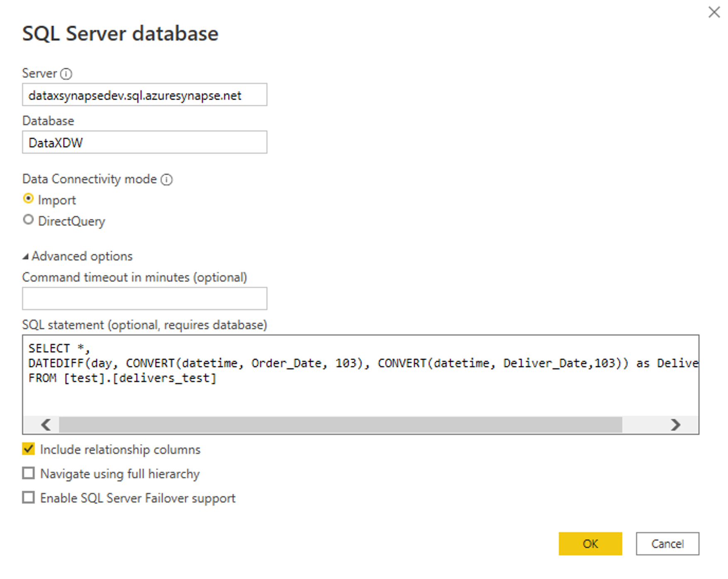
Task: Select the DirectQuery radio button
Action: pos(28,220)
